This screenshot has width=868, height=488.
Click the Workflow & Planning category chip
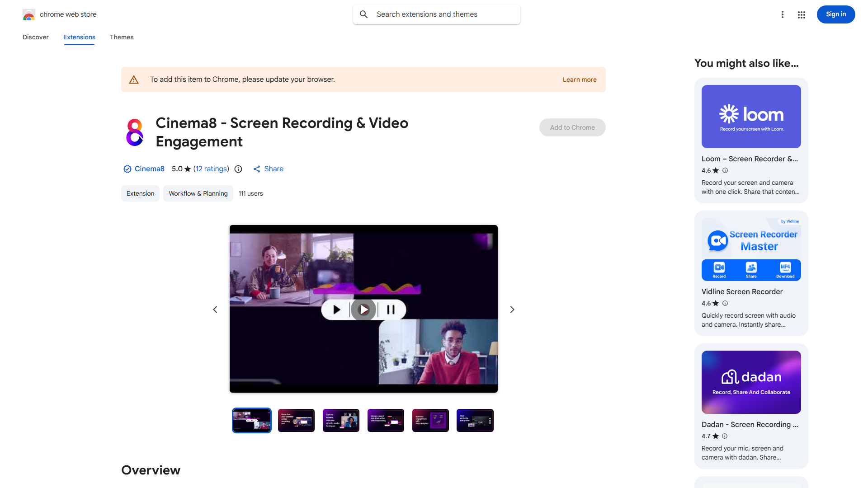tap(198, 193)
